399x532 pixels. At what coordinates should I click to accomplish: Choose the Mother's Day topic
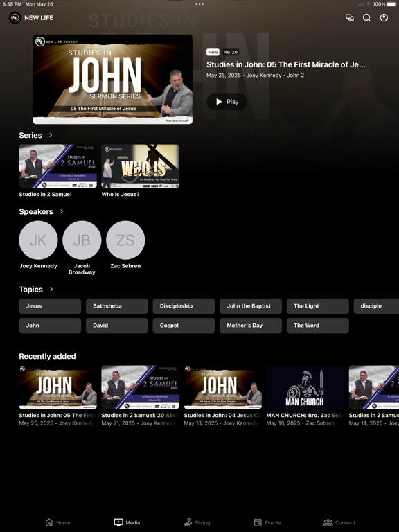pos(251,326)
